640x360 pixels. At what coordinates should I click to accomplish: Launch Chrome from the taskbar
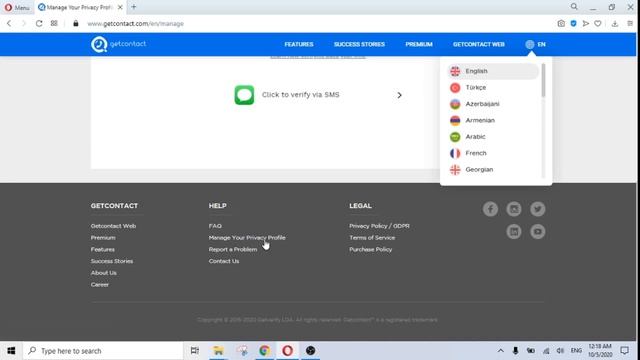(264, 351)
